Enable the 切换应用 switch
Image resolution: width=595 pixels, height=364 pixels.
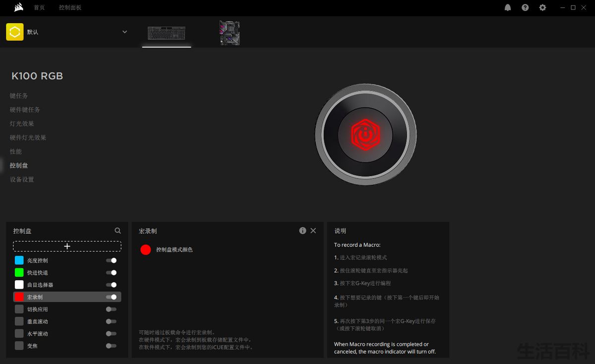(111, 309)
